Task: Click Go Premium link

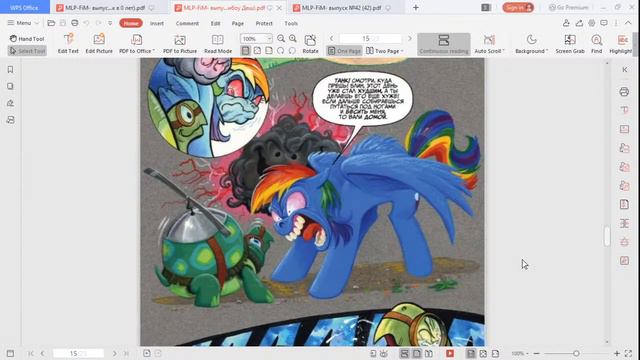Action: 569,7
